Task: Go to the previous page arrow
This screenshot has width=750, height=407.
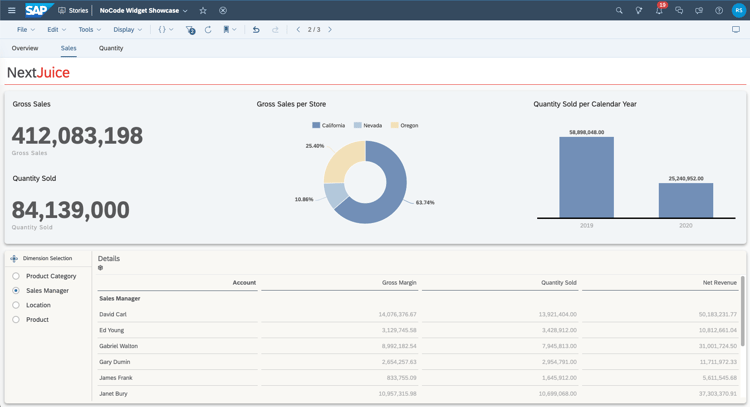Action: [298, 29]
